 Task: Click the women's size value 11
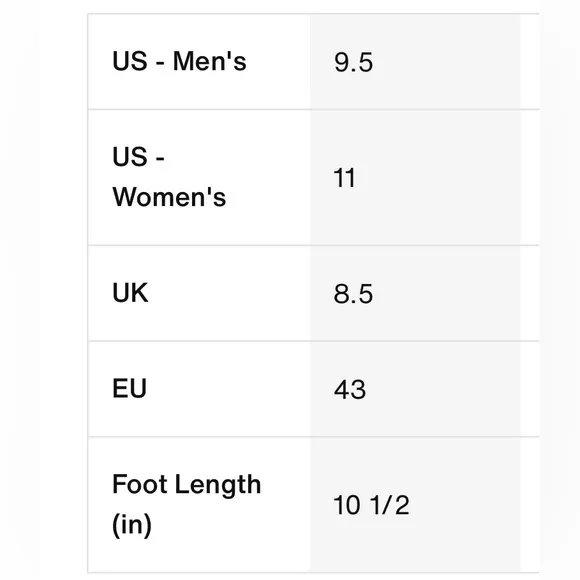point(344,178)
